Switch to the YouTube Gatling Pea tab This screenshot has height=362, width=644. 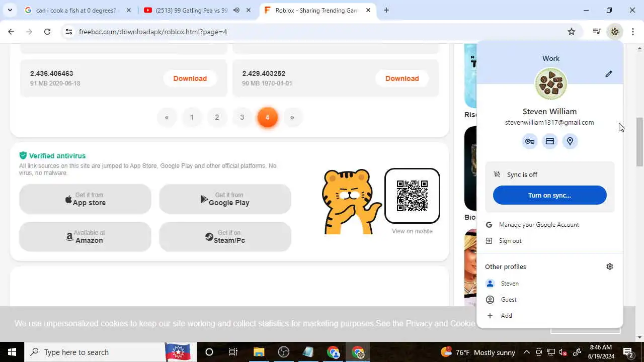point(197,10)
